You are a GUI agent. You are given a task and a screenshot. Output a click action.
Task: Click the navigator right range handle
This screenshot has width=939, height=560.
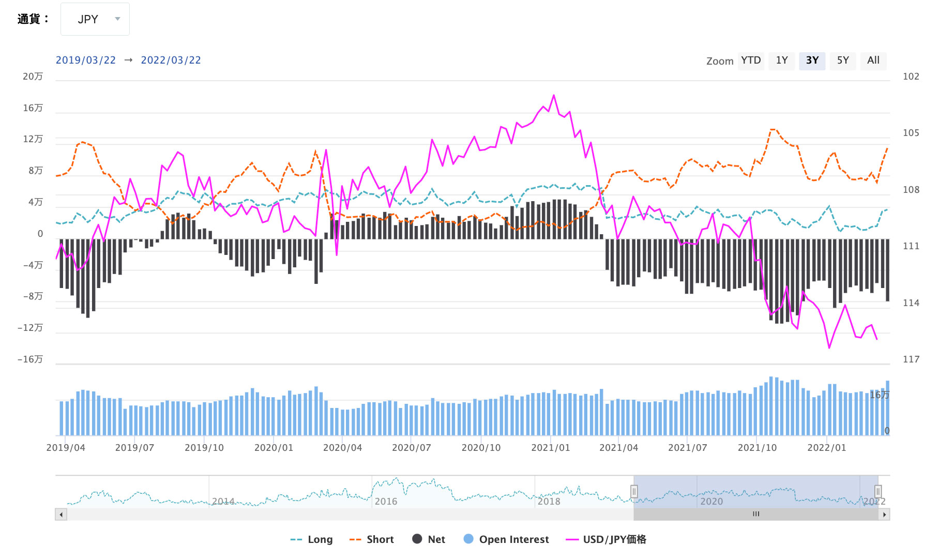878,491
